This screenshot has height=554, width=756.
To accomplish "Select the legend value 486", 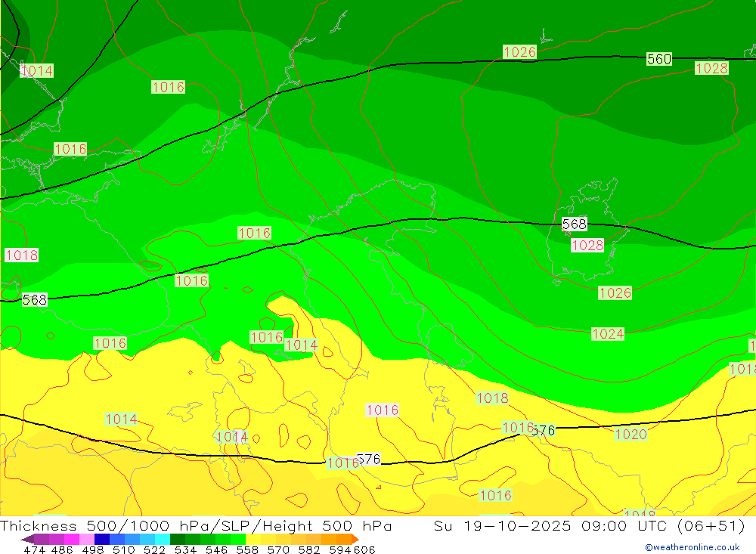I will 62,549.
